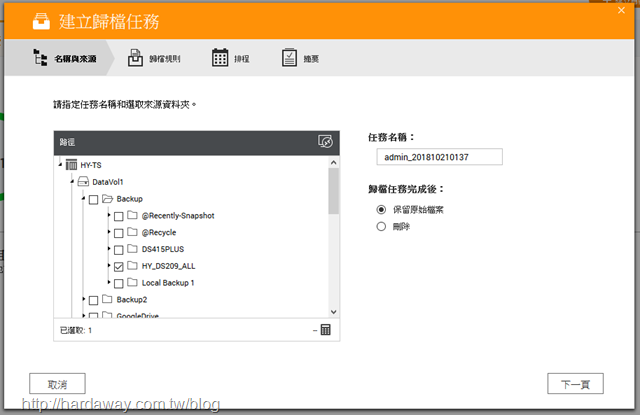Click the refresh icon in path header
The image size is (640, 415).
pyautogui.click(x=325, y=142)
